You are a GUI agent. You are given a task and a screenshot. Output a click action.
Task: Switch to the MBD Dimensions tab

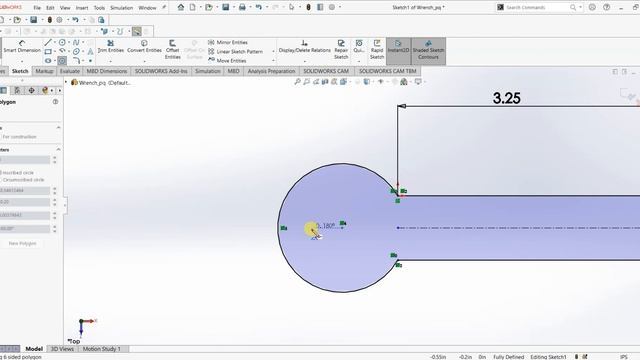(107, 71)
